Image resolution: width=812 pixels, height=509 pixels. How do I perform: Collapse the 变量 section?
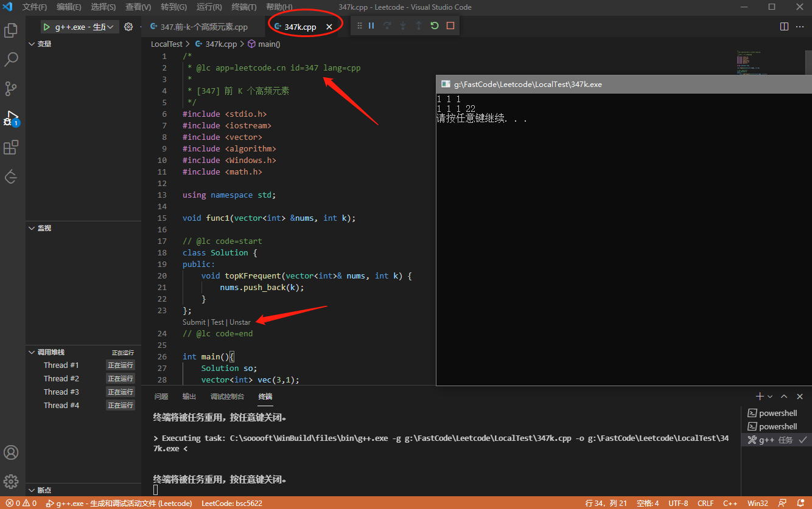click(x=83, y=44)
